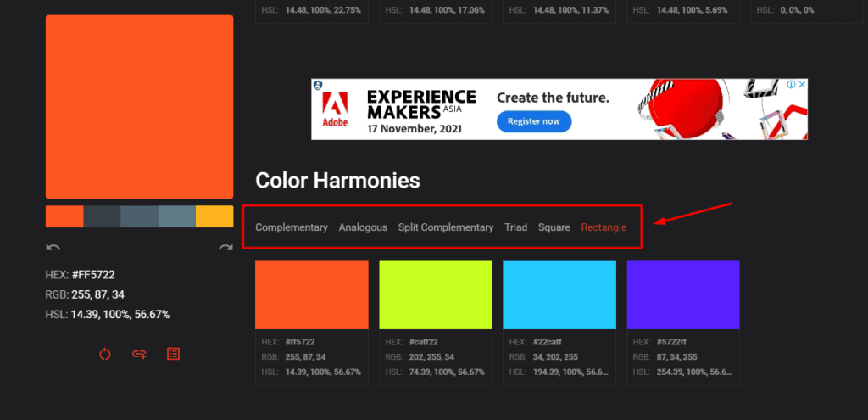Choose the Triad harmony option
The image size is (868, 420).
point(515,227)
